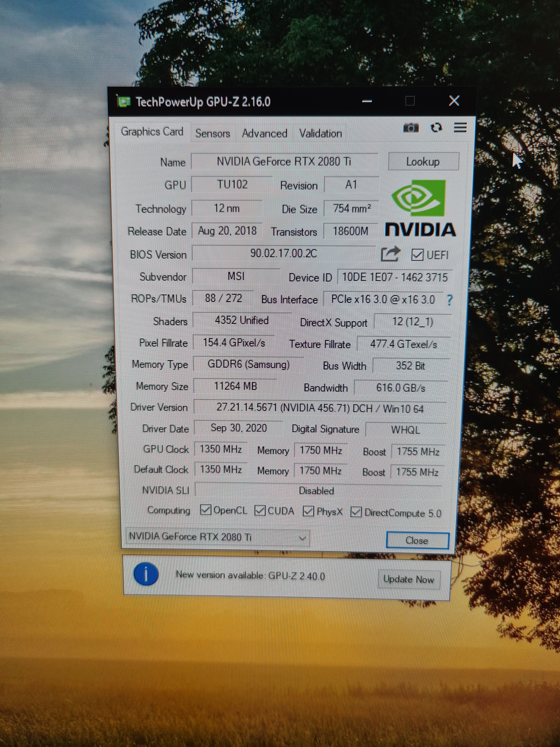Click the 'New version available: GPU-Z 2.40.0' text
The height and width of the screenshot is (747, 560).
[250, 575]
